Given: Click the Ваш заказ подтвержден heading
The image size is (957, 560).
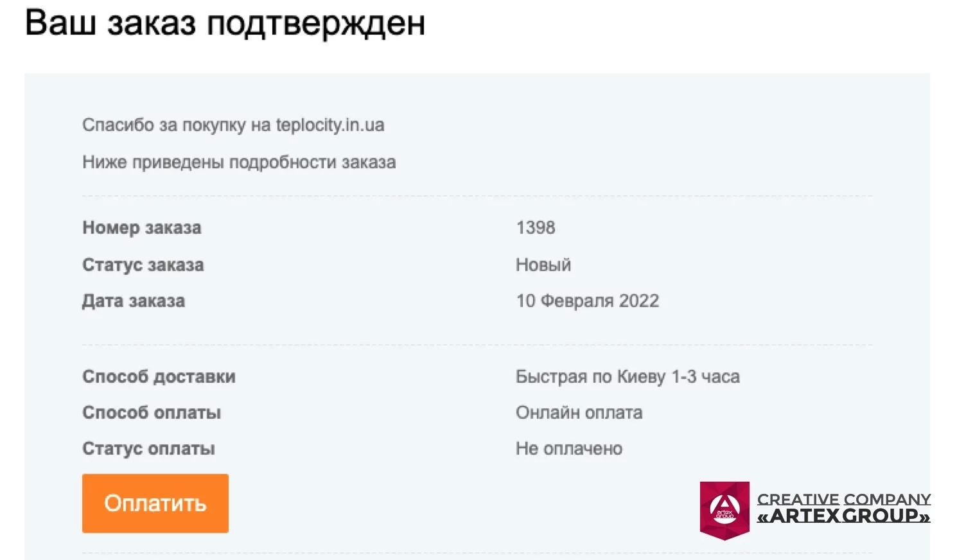Looking at the screenshot, I should (225, 24).
